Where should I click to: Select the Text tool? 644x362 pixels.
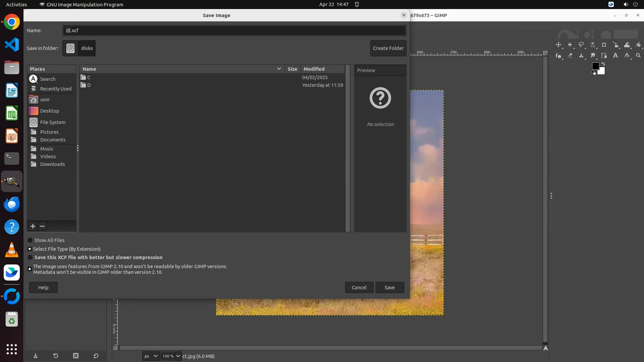pos(615,56)
